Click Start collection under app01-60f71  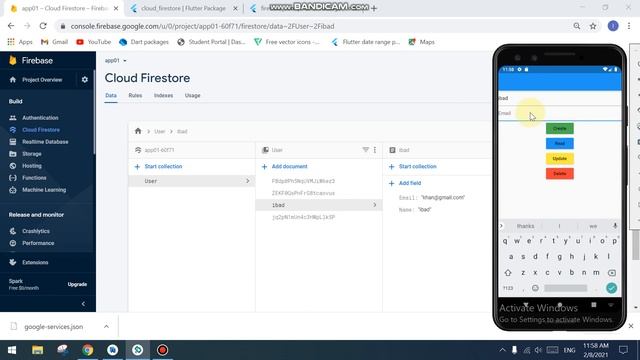click(158, 167)
